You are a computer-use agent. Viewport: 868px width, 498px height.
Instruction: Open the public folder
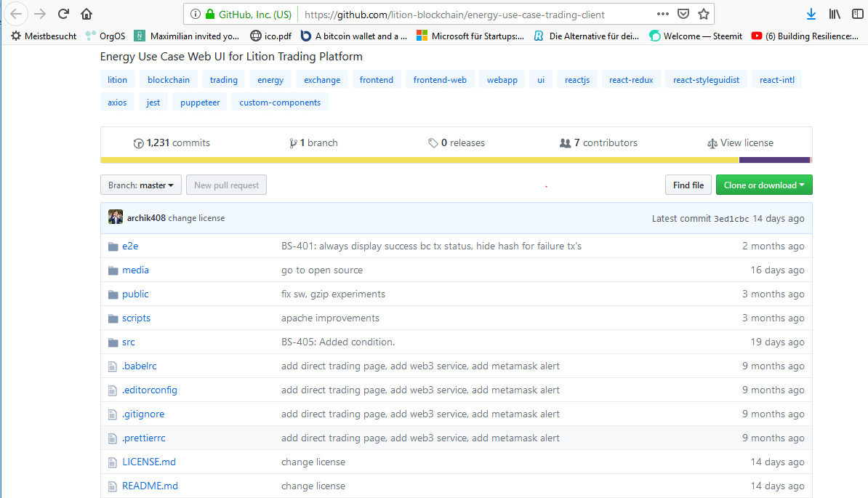point(136,294)
